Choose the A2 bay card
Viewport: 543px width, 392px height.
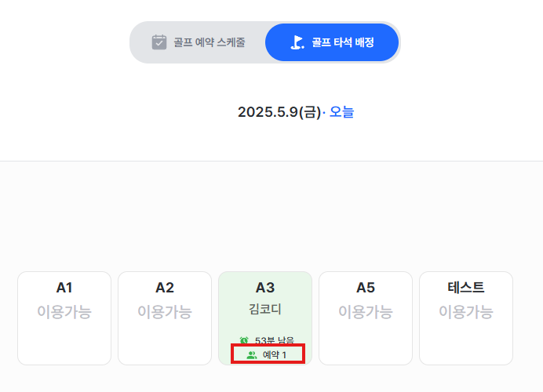[165, 318]
